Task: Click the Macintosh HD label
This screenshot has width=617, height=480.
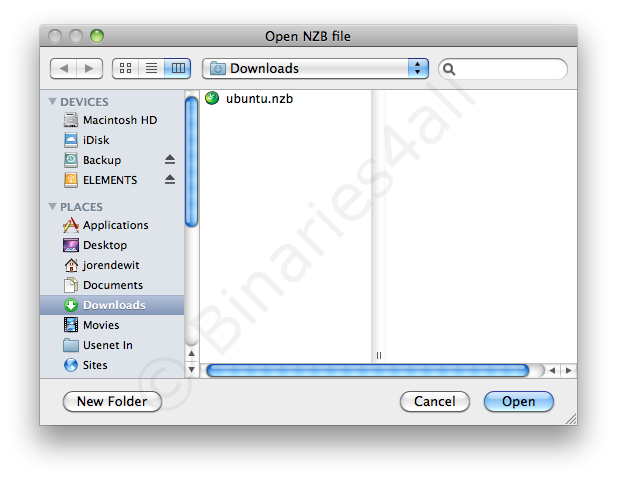Action: point(120,120)
